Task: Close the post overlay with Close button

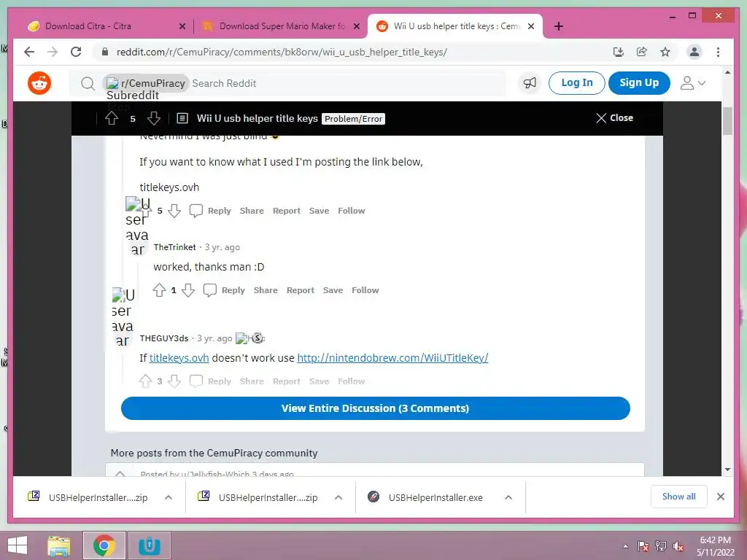Action: (614, 118)
